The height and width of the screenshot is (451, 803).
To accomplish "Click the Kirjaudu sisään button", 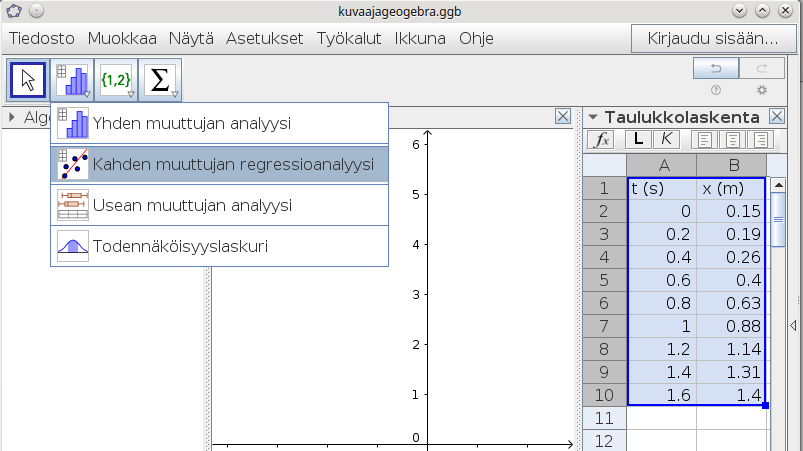I will tap(713, 39).
